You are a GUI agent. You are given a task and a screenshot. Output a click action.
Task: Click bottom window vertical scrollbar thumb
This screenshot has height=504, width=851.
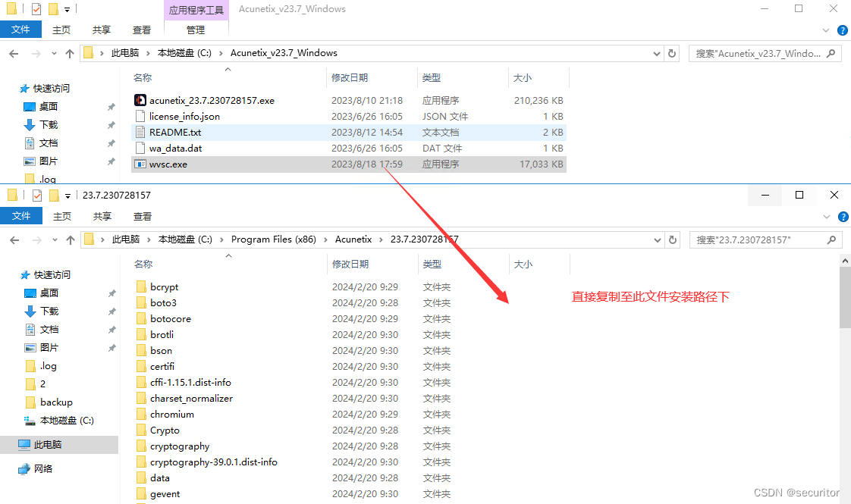coord(845,297)
